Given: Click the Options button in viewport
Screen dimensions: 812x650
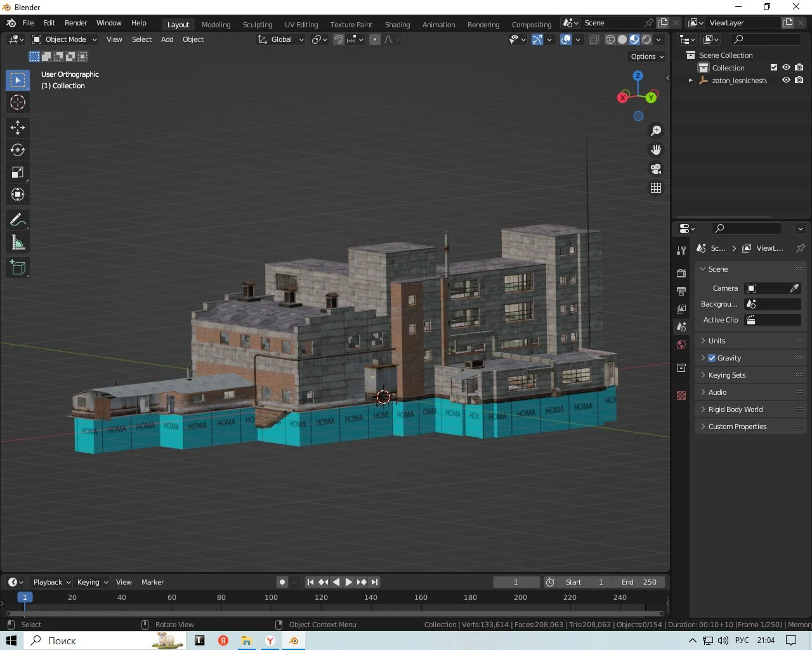Looking at the screenshot, I should tap(647, 56).
